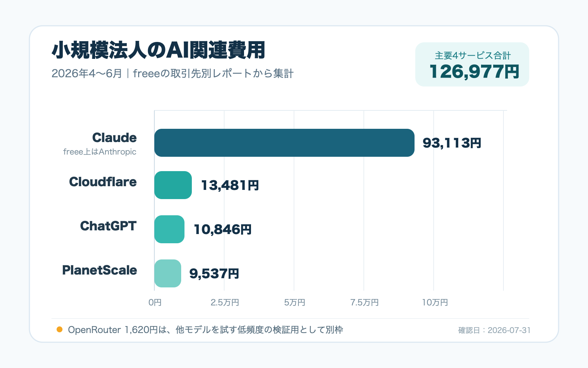Click the 2.5万円 axis label

coord(225,302)
